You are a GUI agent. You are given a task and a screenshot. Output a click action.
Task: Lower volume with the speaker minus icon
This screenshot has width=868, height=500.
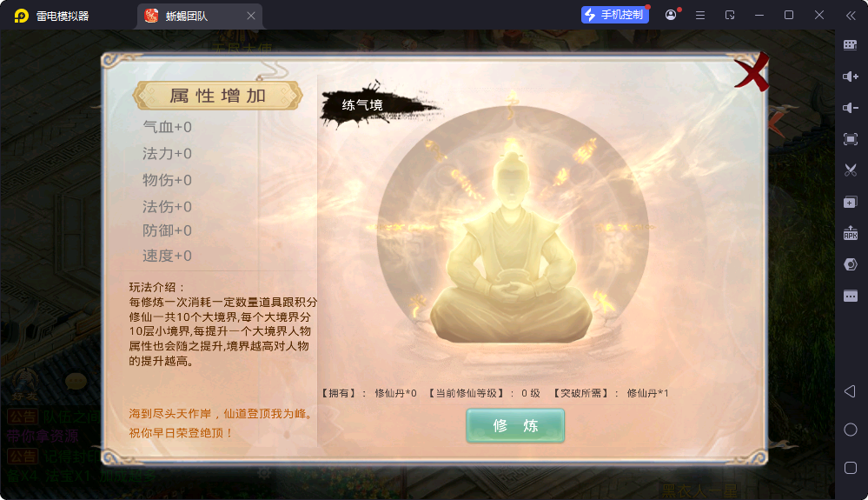pyautogui.click(x=851, y=108)
